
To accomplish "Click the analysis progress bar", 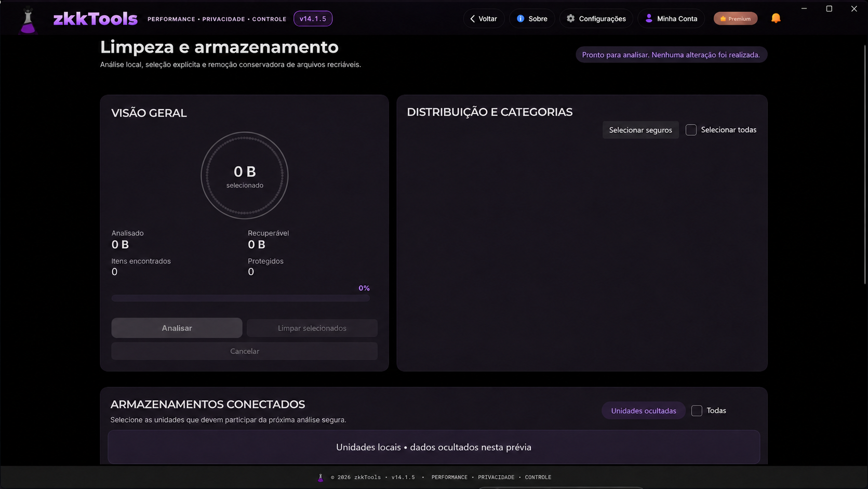I will pyautogui.click(x=241, y=298).
